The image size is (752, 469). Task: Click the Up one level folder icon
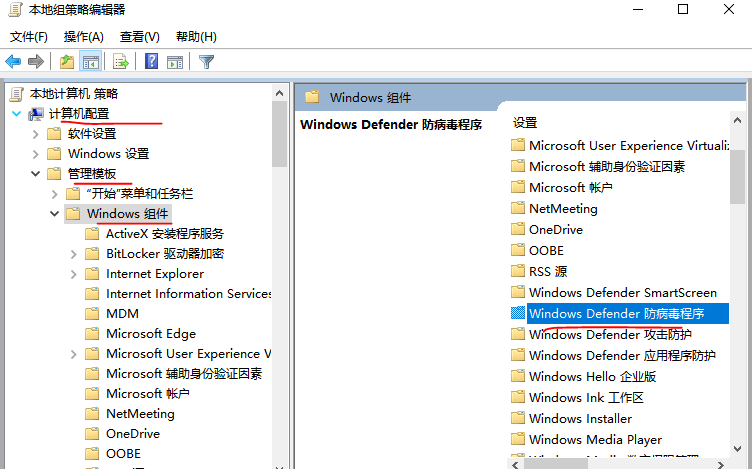(67, 61)
